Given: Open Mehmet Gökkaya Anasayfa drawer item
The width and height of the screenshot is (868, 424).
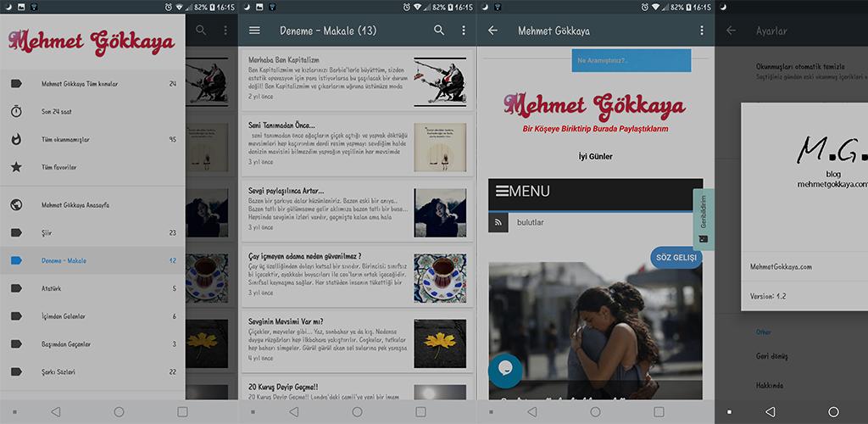Looking at the screenshot, I should coord(92,205).
